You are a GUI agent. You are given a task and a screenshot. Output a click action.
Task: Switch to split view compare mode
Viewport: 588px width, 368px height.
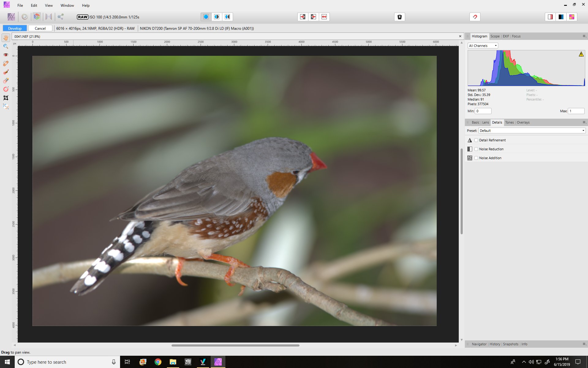(217, 17)
